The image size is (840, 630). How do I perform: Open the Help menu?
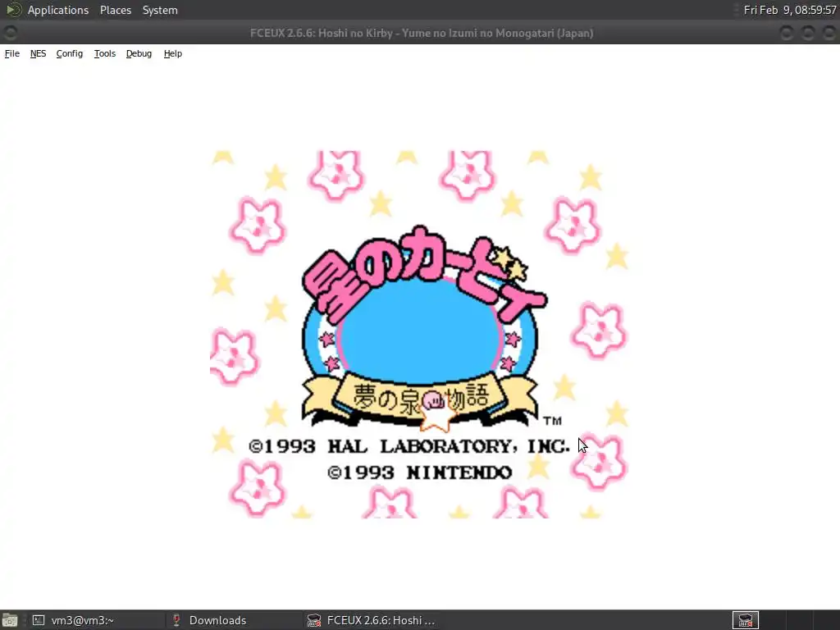[x=173, y=53]
